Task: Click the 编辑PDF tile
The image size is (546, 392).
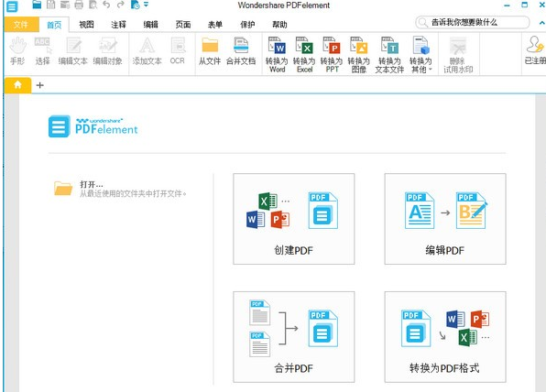Action: click(x=445, y=219)
